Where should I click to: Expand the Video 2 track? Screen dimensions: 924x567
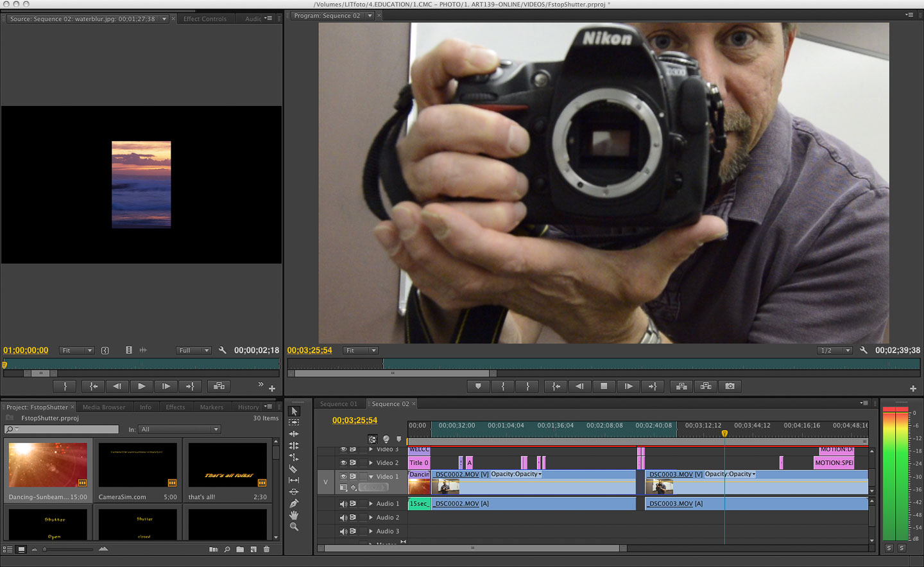pos(371,462)
